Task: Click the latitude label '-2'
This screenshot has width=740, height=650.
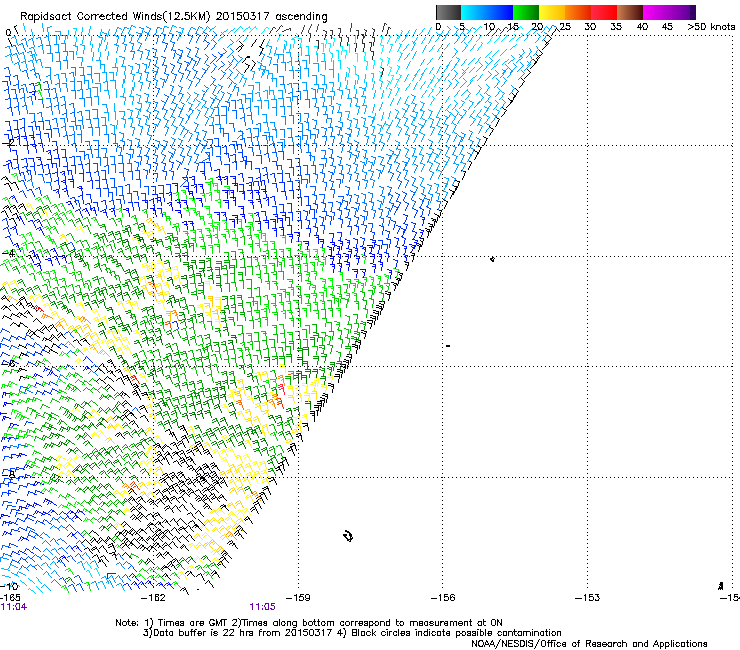Action: (x=9, y=143)
